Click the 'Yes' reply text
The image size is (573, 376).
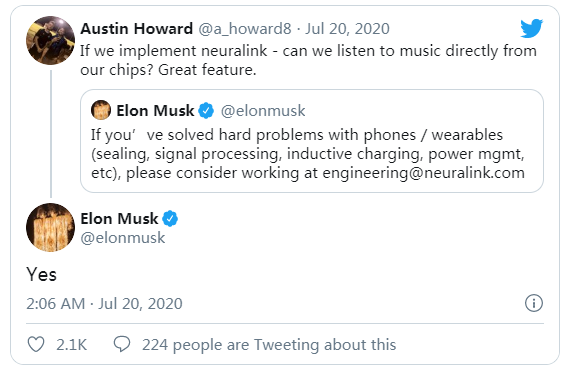[42, 274]
